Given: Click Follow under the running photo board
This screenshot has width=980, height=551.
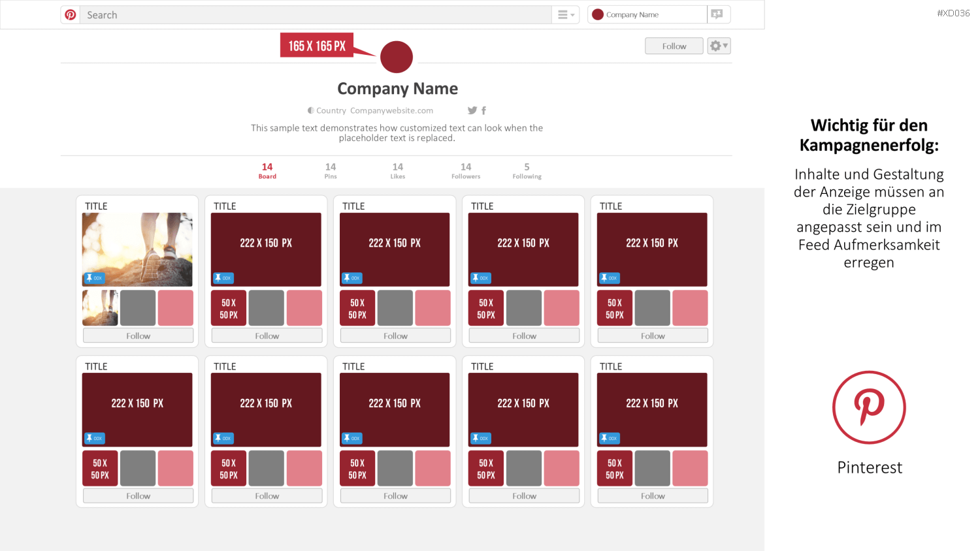Looking at the screenshot, I should [138, 336].
